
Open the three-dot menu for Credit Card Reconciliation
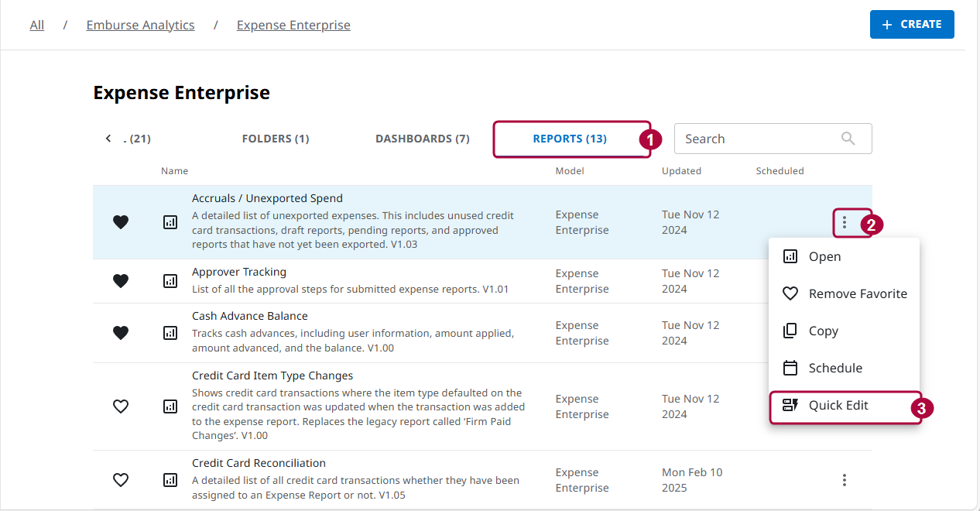pyautogui.click(x=845, y=480)
